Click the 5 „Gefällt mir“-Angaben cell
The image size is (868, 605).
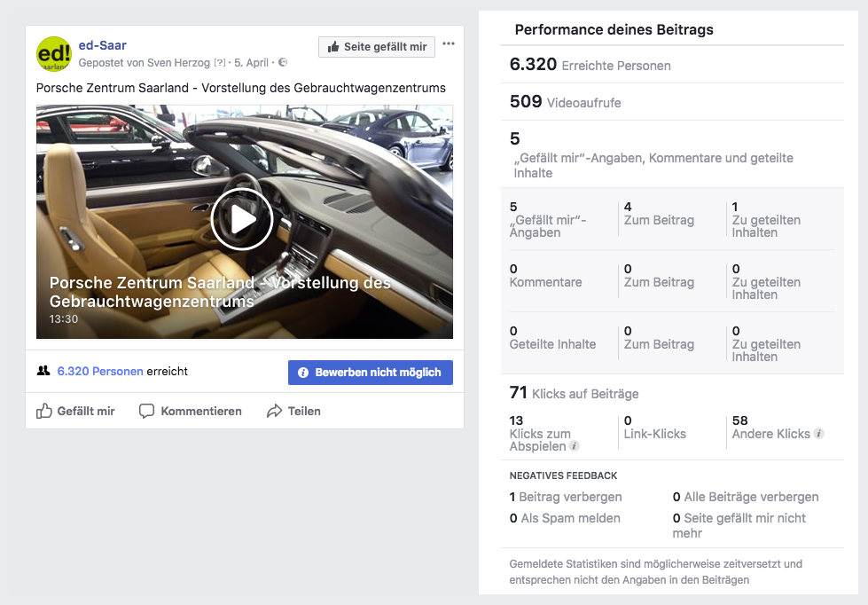548,219
